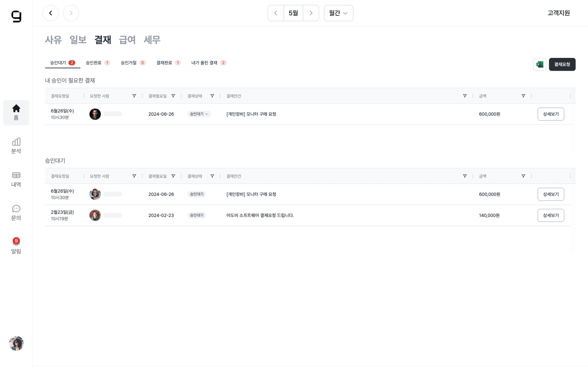588x367 pixels.
Task: Open the 분석 analytics sidebar icon
Action: (x=16, y=146)
